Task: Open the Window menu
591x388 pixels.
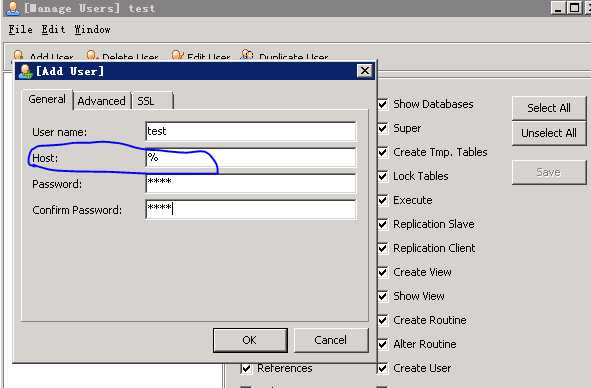Action: [x=92, y=29]
